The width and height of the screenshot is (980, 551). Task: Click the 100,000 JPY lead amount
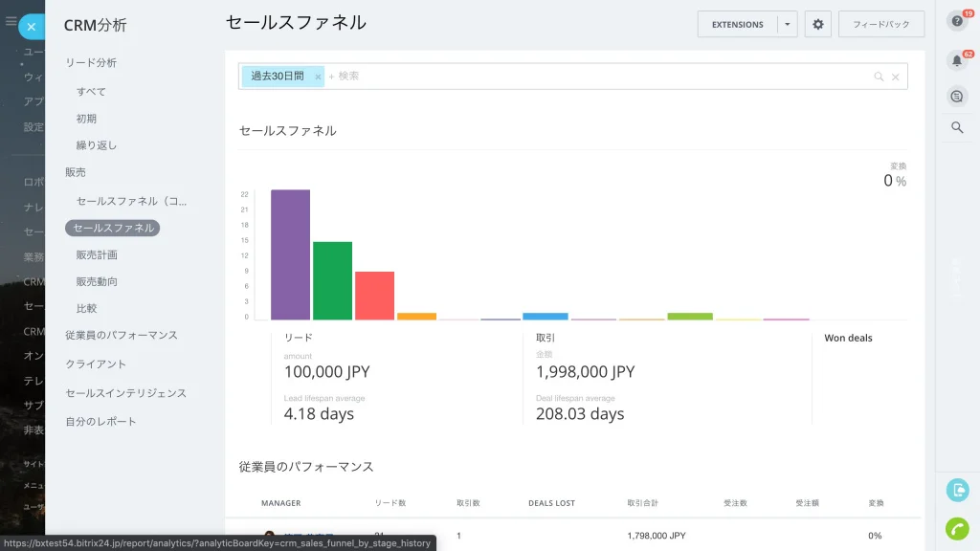(327, 372)
